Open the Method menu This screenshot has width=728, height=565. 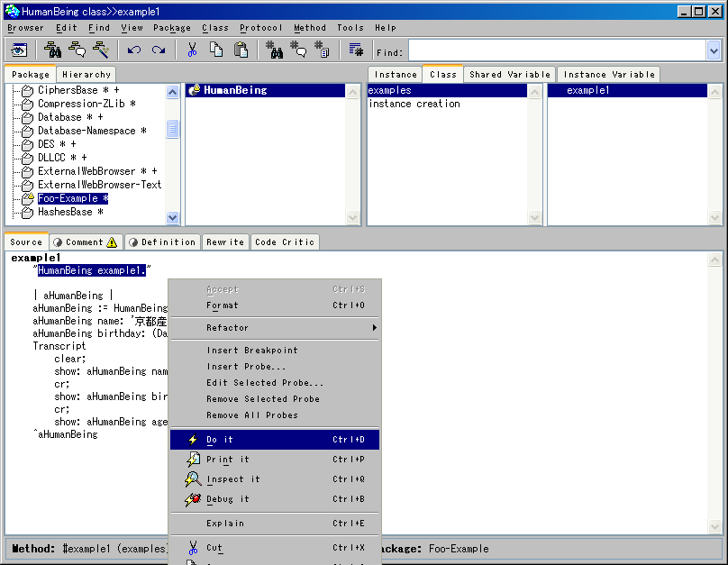(310, 28)
